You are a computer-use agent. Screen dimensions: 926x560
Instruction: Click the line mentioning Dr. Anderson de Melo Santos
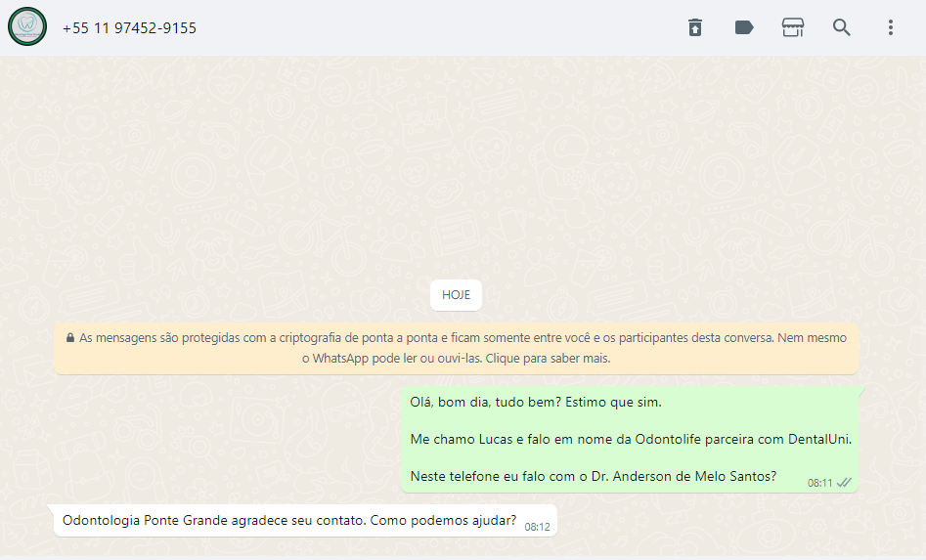pyautogui.click(x=593, y=476)
